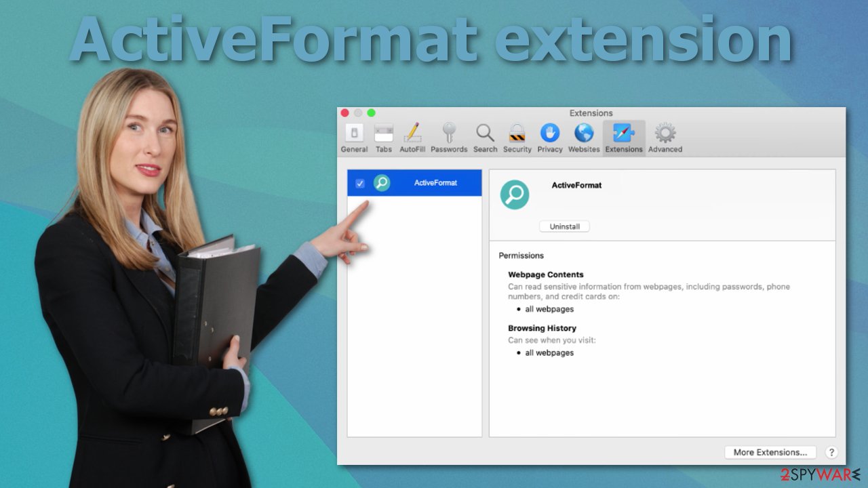Click the 'Can read sensitive information' description
This screenshot has height=488, width=868.
(x=649, y=291)
